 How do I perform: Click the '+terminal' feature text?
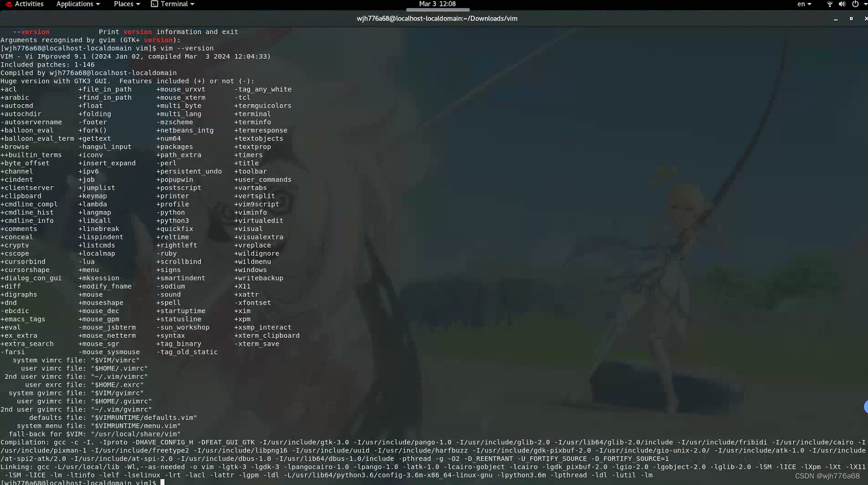click(252, 114)
